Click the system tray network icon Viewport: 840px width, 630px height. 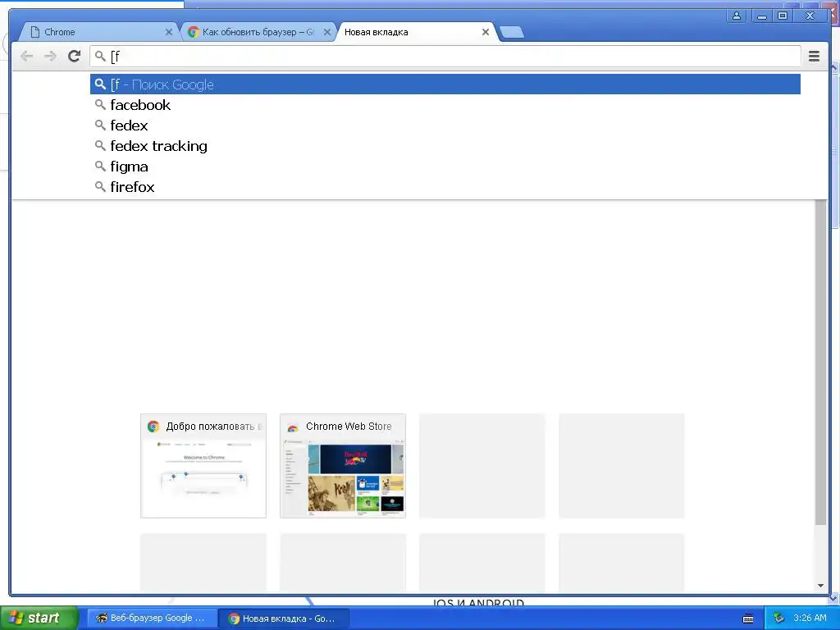(x=779, y=619)
